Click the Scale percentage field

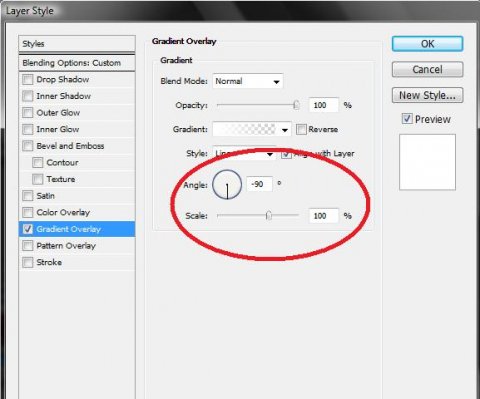pyautogui.click(x=324, y=216)
